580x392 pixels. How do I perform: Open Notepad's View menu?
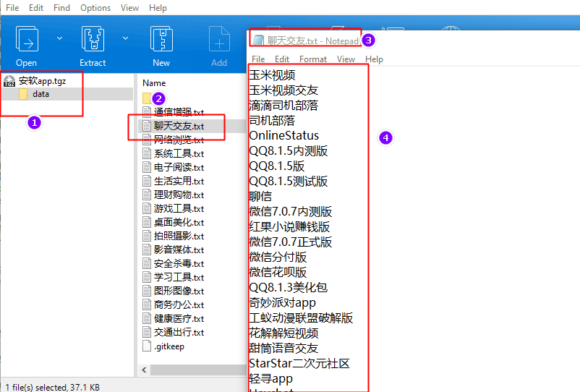coord(346,59)
